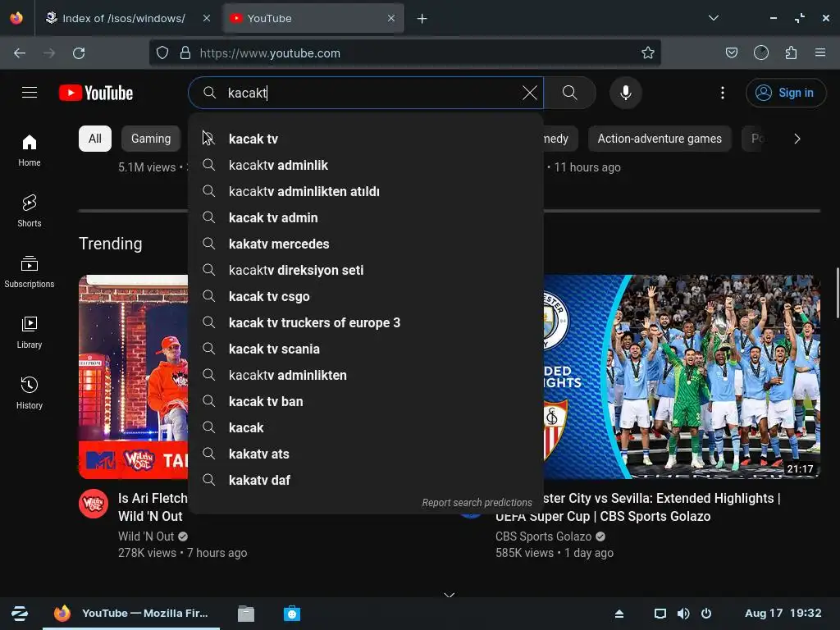The height and width of the screenshot is (630, 840).
Task: Choose suggestion 'kacaktv direksiyon seti'
Action: coord(366,270)
